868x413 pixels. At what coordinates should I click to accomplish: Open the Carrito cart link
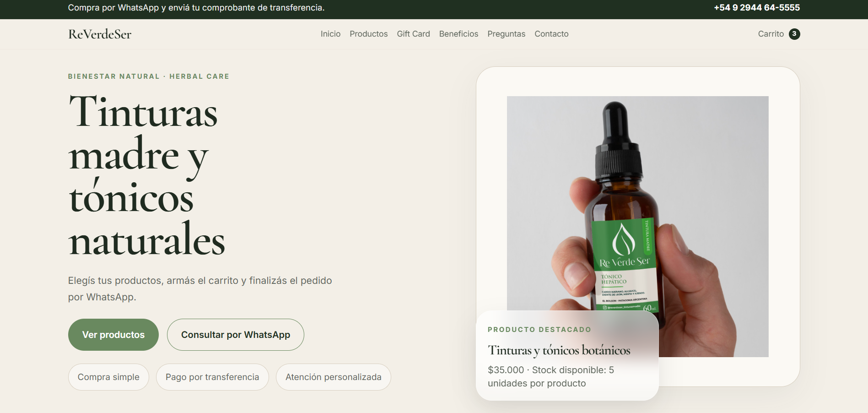coord(779,34)
